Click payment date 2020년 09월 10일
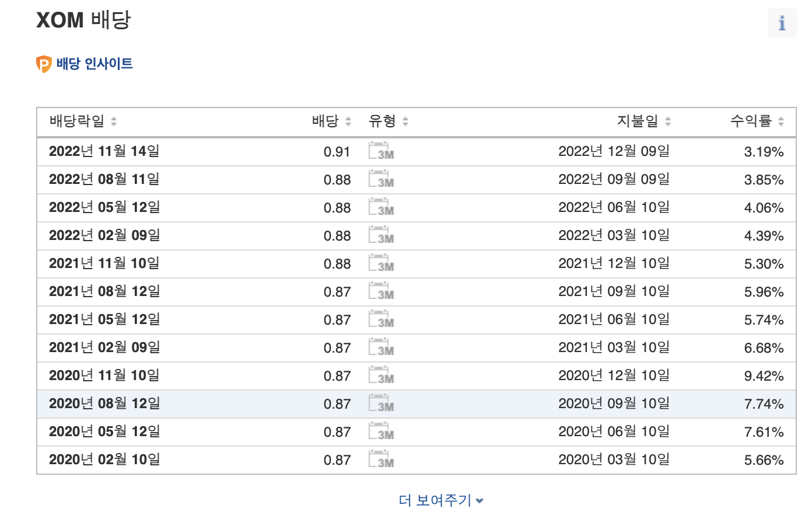 pos(614,403)
